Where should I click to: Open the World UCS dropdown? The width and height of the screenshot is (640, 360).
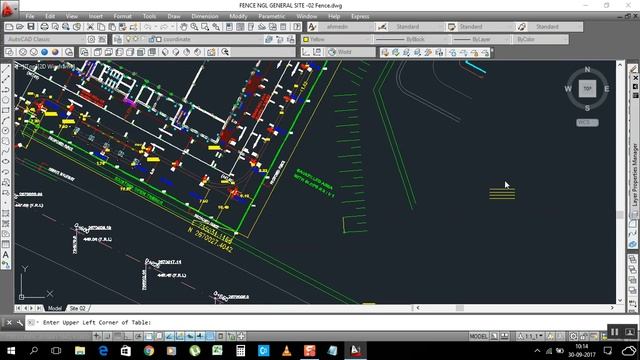click(x=351, y=52)
